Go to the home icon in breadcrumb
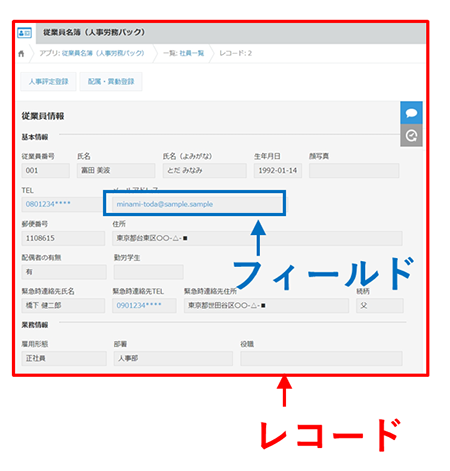 pos(21,53)
